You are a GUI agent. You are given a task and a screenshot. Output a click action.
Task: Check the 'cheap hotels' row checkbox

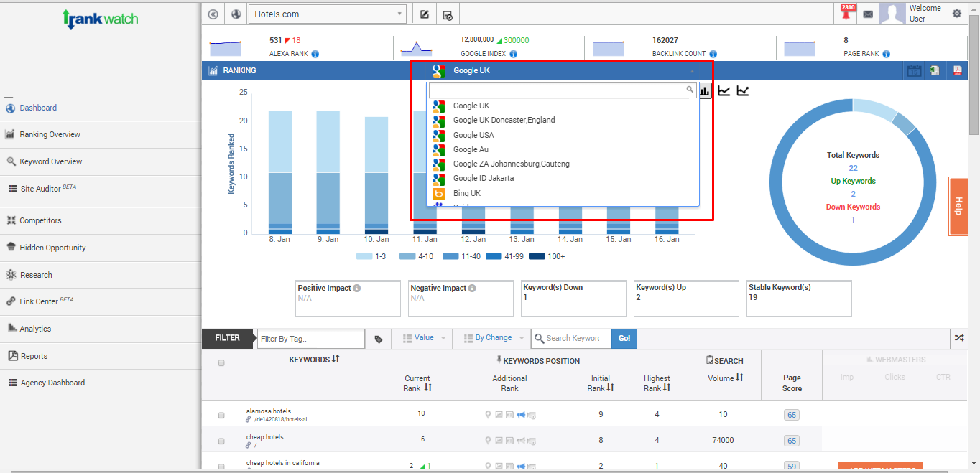[221, 441]
